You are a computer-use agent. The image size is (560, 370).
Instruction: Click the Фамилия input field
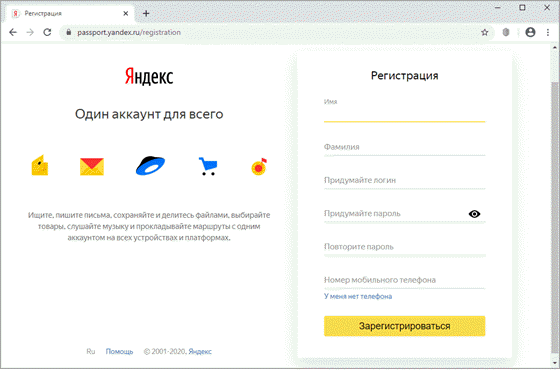tap(404, 147)
